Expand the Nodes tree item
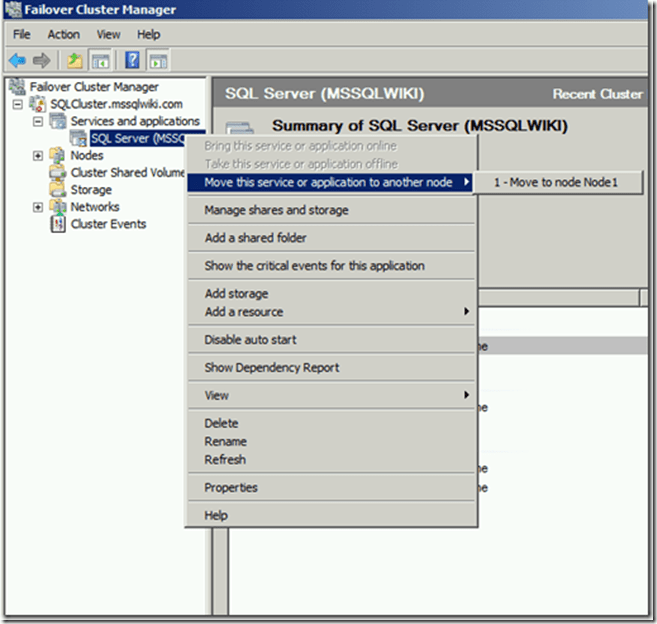The width and height of the screenshot is (657, 624). [38, 156]
